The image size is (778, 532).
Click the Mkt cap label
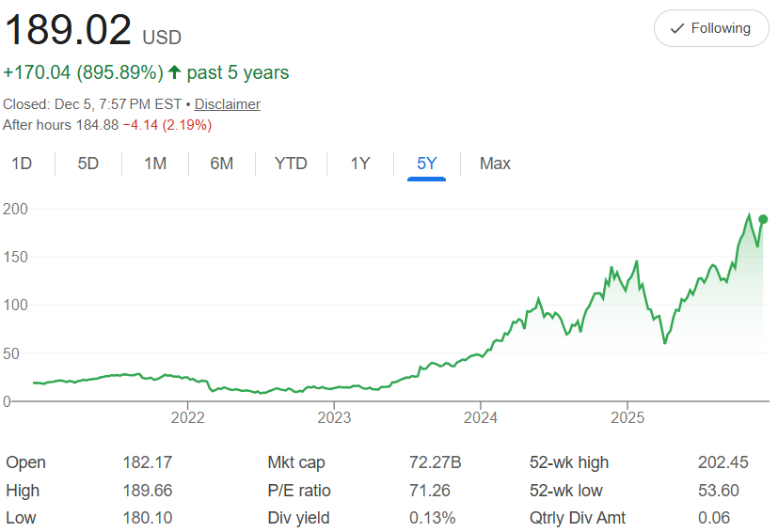tap(296, 462)
